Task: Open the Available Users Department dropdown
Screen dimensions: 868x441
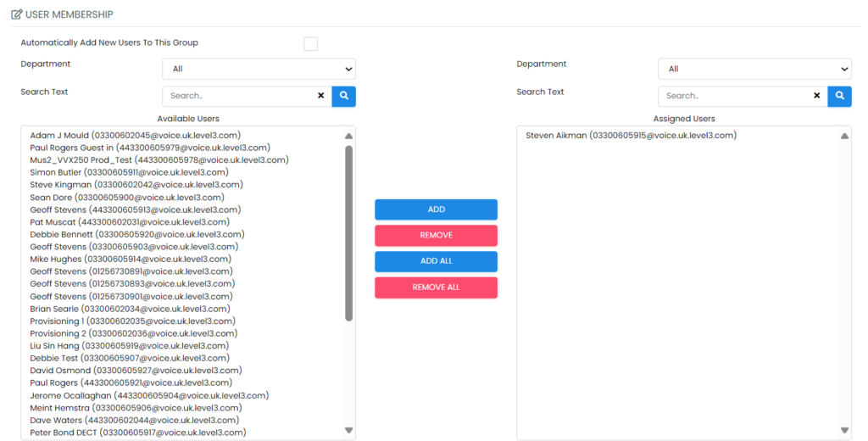Action: [x=259, y=70]
